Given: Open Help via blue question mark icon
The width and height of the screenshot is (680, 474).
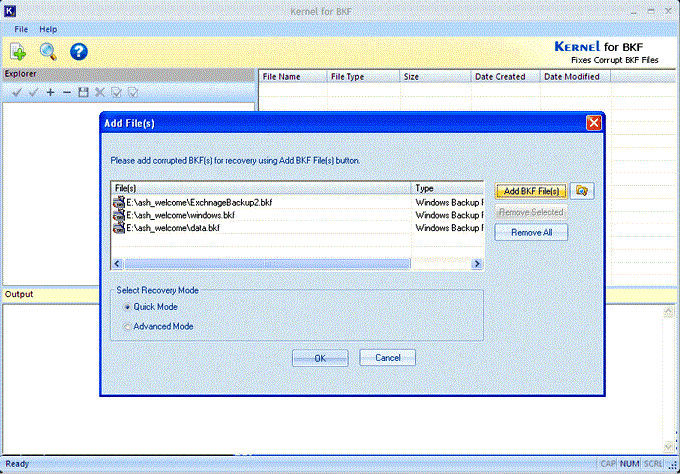Looking at the screenshot, I should coord(78,52).
